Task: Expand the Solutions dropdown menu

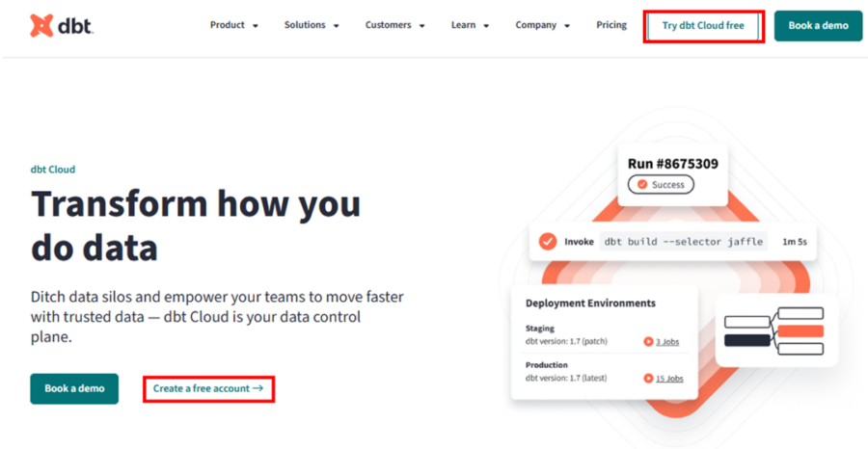Action: (312, 25)
